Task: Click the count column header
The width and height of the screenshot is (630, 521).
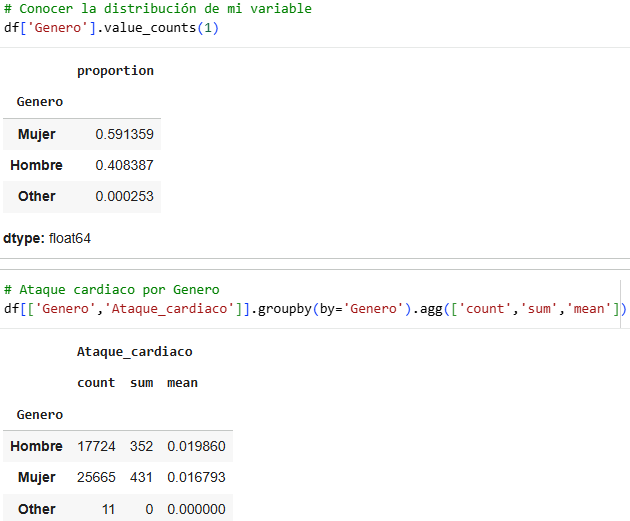Action: (x=96, y=383)
